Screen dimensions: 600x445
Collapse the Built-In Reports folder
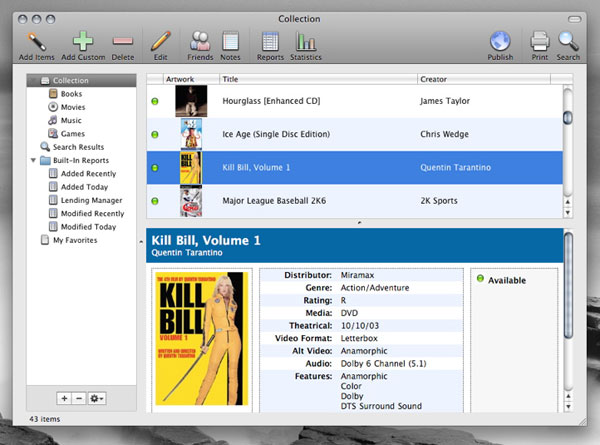click(33, 160)
